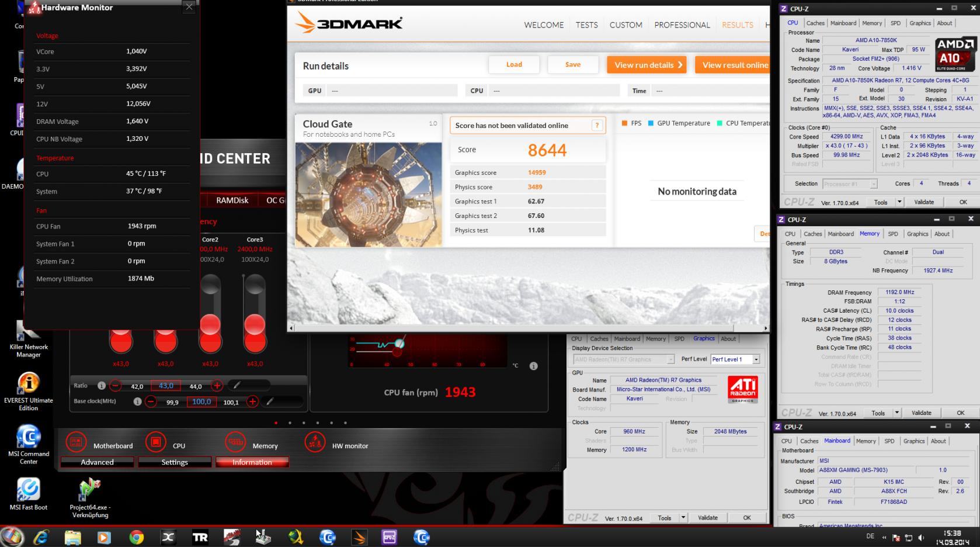This screenshot has width=980, height=547.
Task: Select the second page dot in Command Center
Action: point(290,423)
